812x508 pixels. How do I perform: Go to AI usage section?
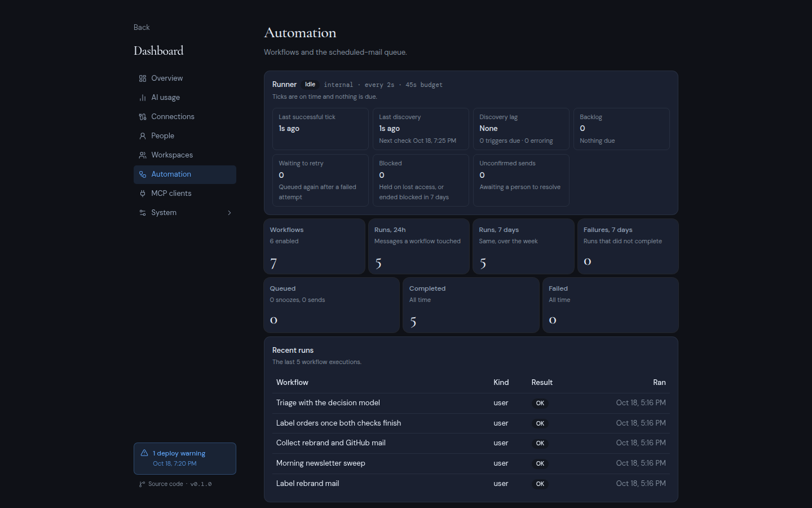tap(185, 98)
